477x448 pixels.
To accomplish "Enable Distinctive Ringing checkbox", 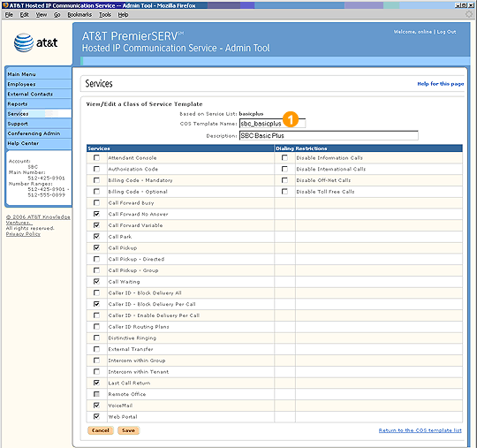I will [97, 338].
